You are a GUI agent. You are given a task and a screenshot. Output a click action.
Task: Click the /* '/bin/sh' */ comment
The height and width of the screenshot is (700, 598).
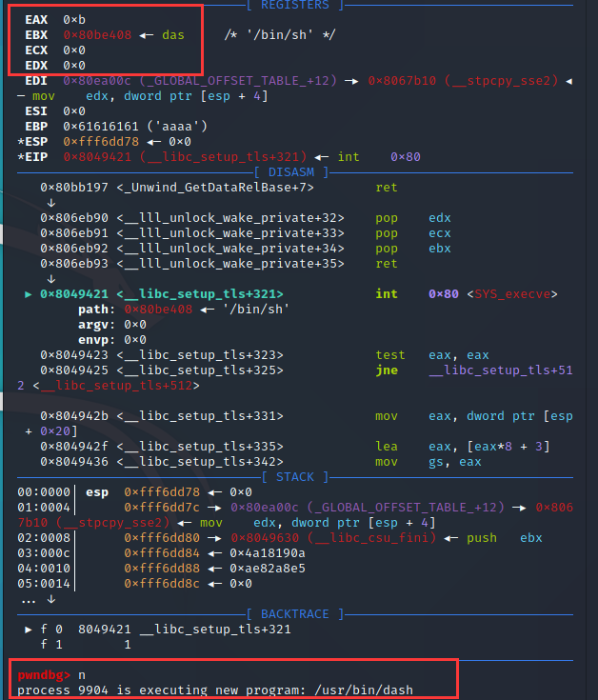(x=280, y=35)
